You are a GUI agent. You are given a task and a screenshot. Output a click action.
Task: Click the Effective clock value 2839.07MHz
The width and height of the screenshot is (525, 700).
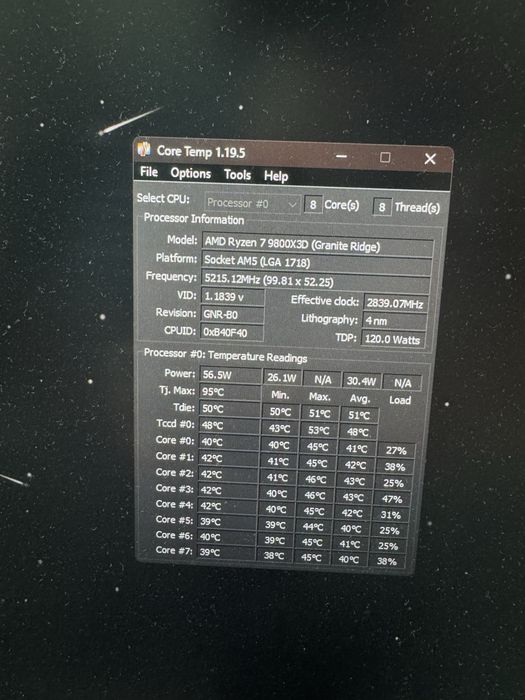(x=396, y=304)
